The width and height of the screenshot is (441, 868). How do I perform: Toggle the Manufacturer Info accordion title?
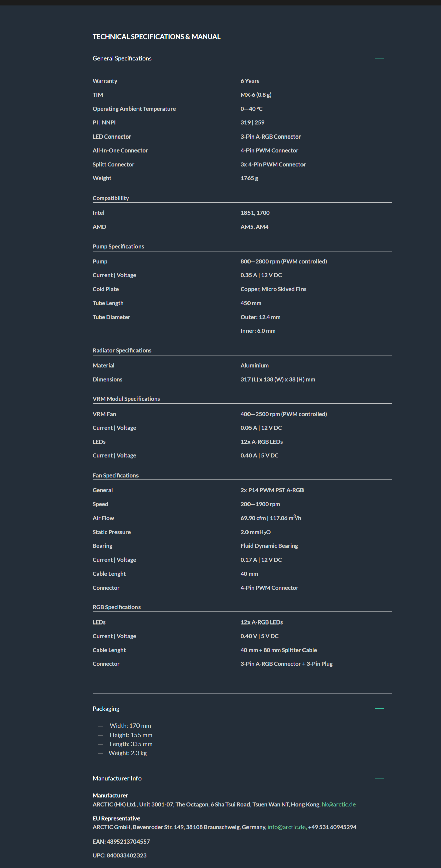117,778
